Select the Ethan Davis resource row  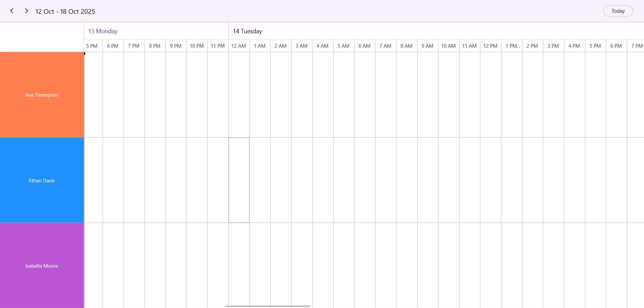point(42,180)
